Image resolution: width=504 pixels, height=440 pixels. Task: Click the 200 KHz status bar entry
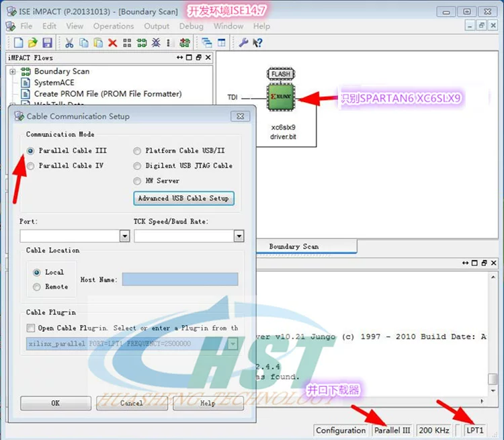tap(434, 430)
